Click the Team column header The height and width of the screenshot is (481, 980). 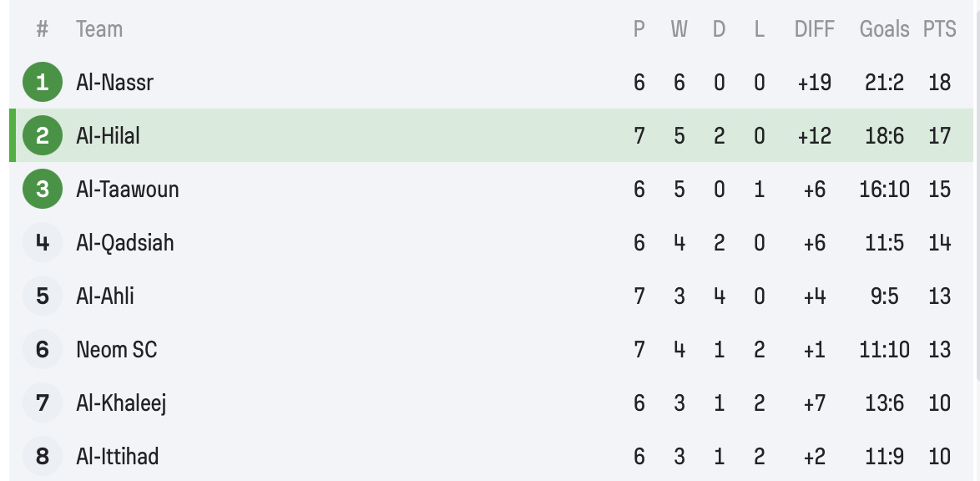click(x=99, y=29)
